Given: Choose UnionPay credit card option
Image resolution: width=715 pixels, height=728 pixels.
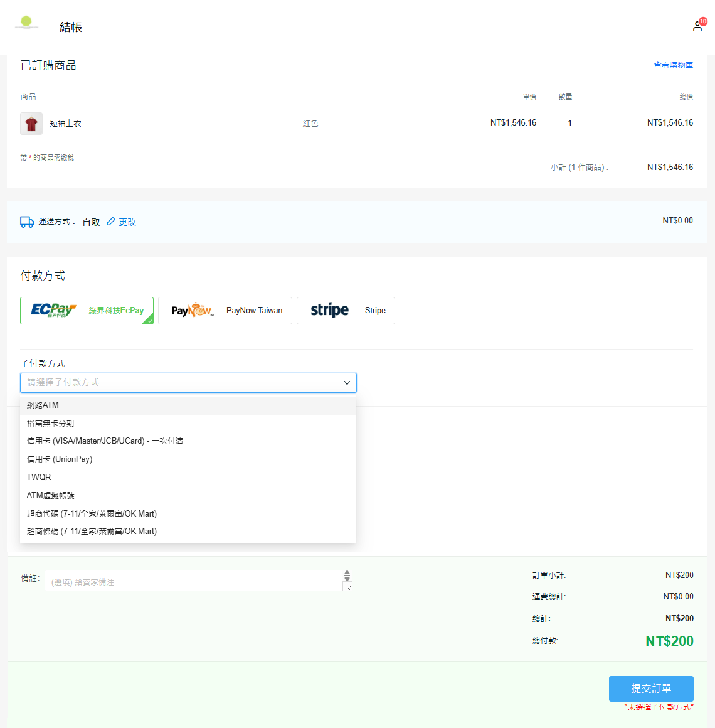Looking at the screenshot, I should [x=60, y=459].
